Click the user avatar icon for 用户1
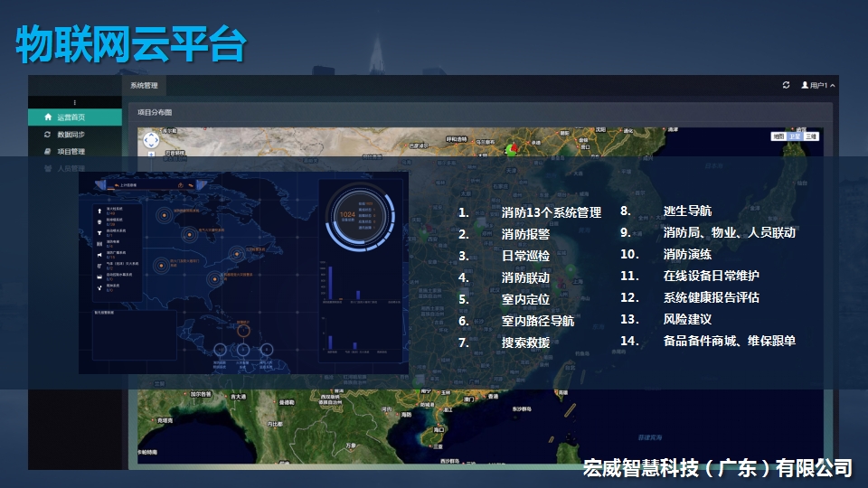Screen dimensions: 868x488 point(805,85)
